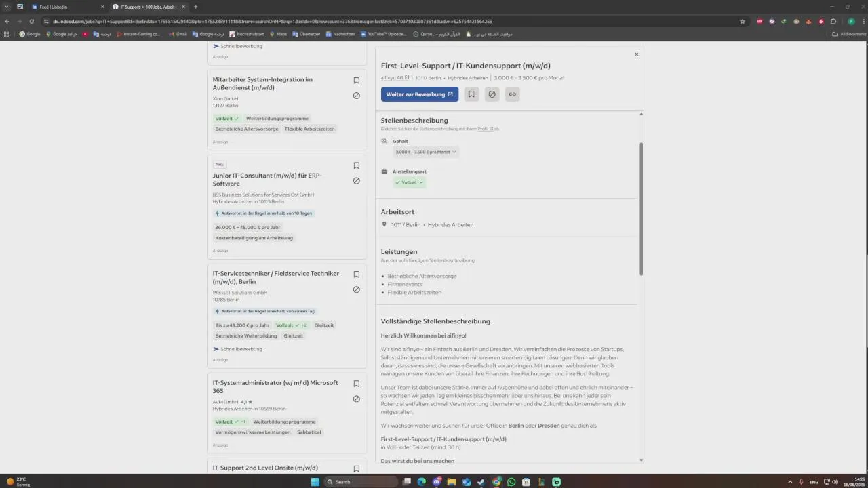Viewport: 868px width, 488px height.
Task: Open the aifinyo AG company link
Action: click(395, 78)
